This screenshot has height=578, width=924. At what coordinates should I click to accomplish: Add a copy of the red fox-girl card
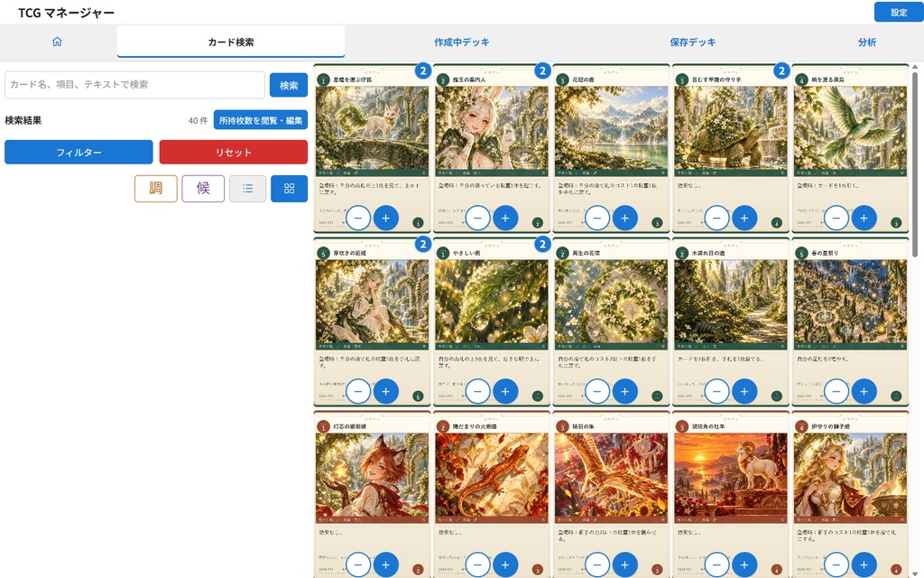pos(386,565)
